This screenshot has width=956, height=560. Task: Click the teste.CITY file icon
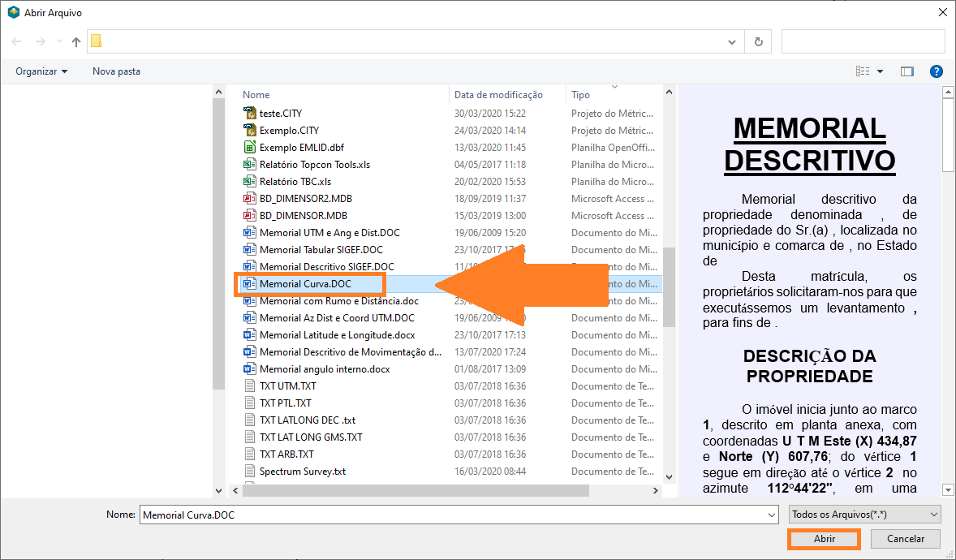click(250, 114)
